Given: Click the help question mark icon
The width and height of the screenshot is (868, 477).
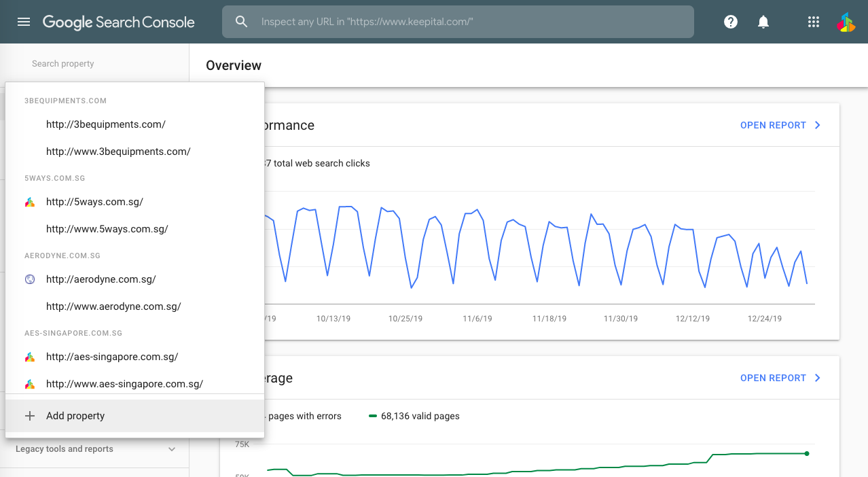Looking at the screenshot, I should (731, 22).
